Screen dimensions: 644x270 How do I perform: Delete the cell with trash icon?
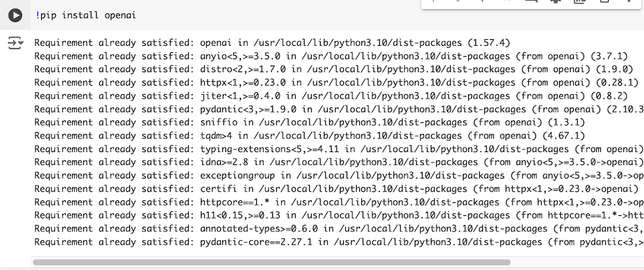tap(603, 2)
